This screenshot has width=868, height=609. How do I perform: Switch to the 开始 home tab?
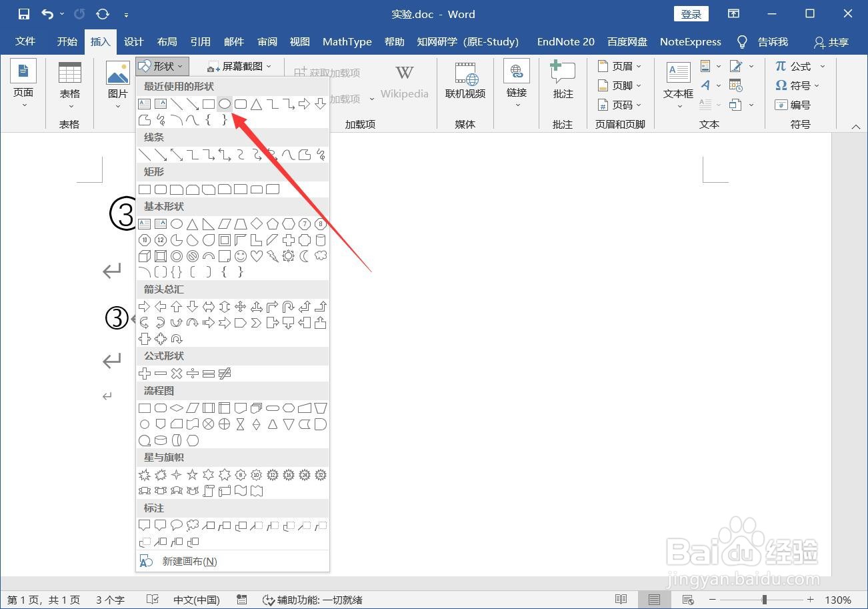tap(67, 41)
